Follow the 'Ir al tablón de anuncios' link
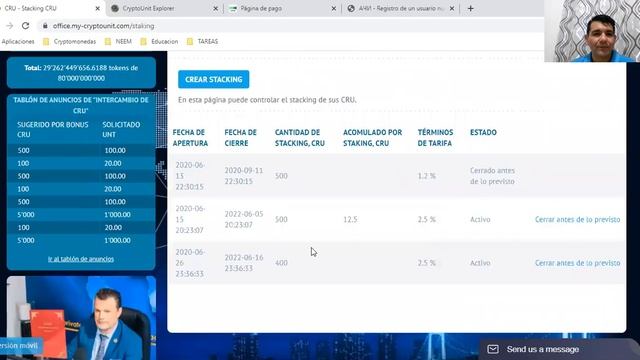 coord(81,259)
